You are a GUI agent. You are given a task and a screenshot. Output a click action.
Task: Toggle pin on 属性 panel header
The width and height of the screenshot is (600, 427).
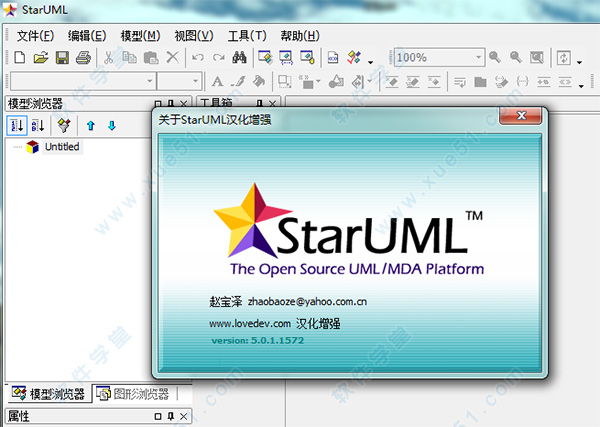coord(171,416)
